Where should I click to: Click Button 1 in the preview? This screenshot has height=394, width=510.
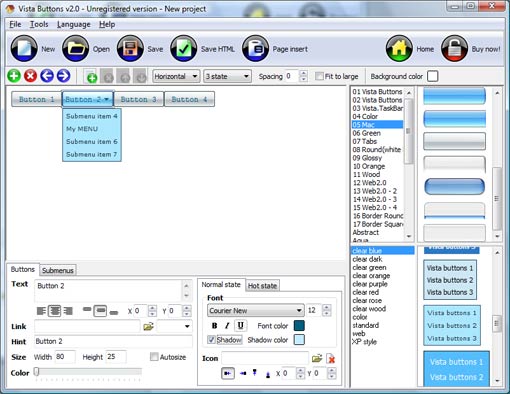pyautogui.click(x=37, y=99)
